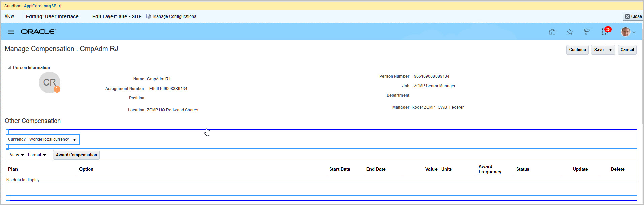644x205 pixels.
Task: Open the Watchlist flag icon
Action: (x=587, y=32)
